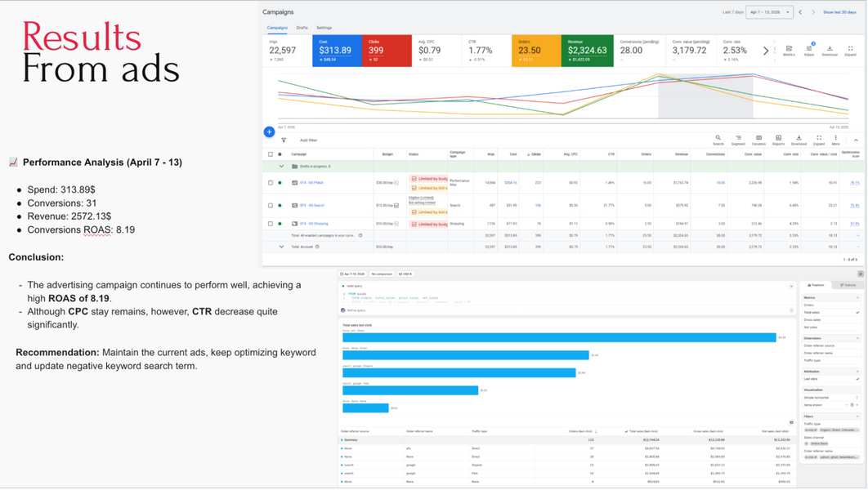This screenshot has width=868, height=490.
Task: Click the Show last 30 days link
Action: click(x=839, y=12)
